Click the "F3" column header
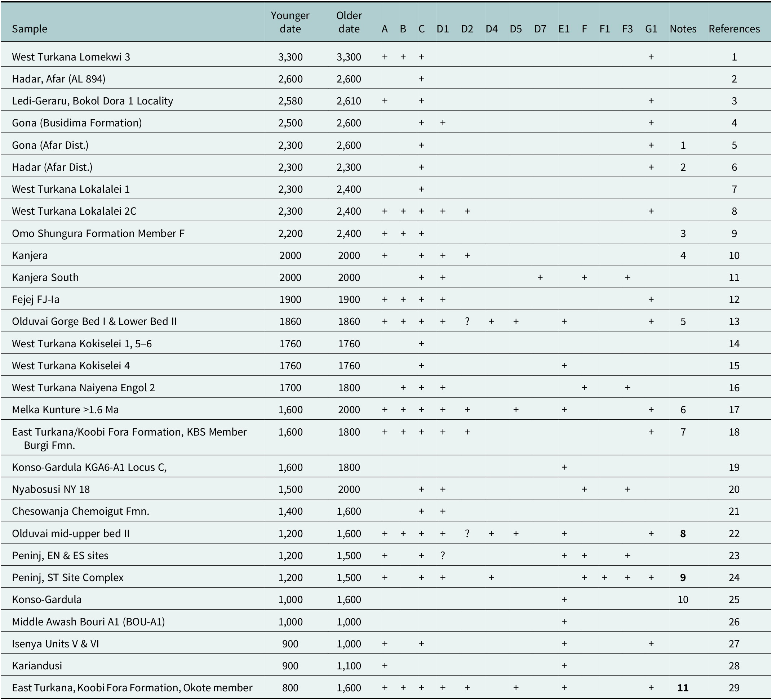This screenshot has height=700, width=772. (627, 29)
